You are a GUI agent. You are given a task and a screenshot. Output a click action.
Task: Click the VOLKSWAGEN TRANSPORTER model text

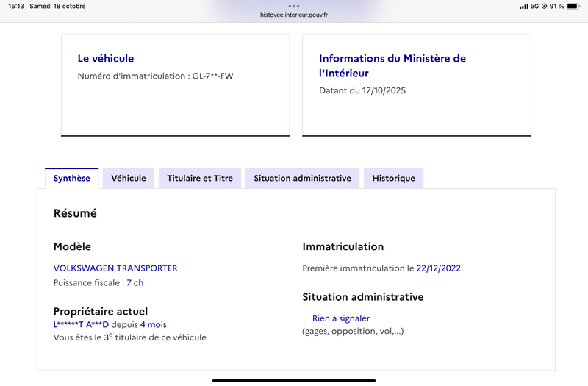[x=115, y=268]
